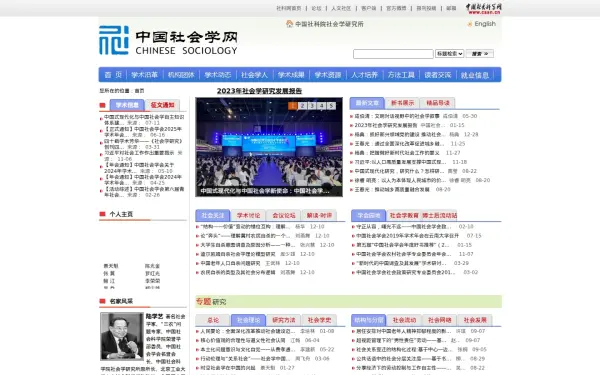Screen dimensions: 600x375
Task: Switch to the 博士后流动站 tab
Action: tap(440, 215)
